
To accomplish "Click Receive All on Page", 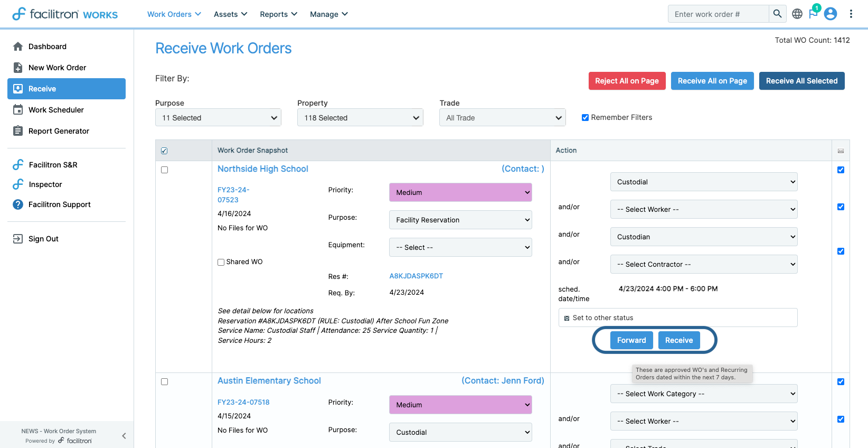I will [x=712, y=81].
